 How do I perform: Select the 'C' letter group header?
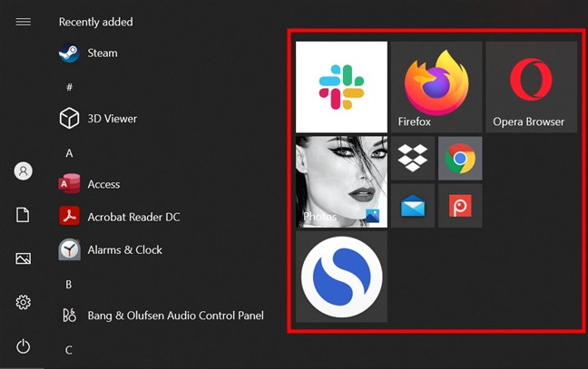[69, 350]
